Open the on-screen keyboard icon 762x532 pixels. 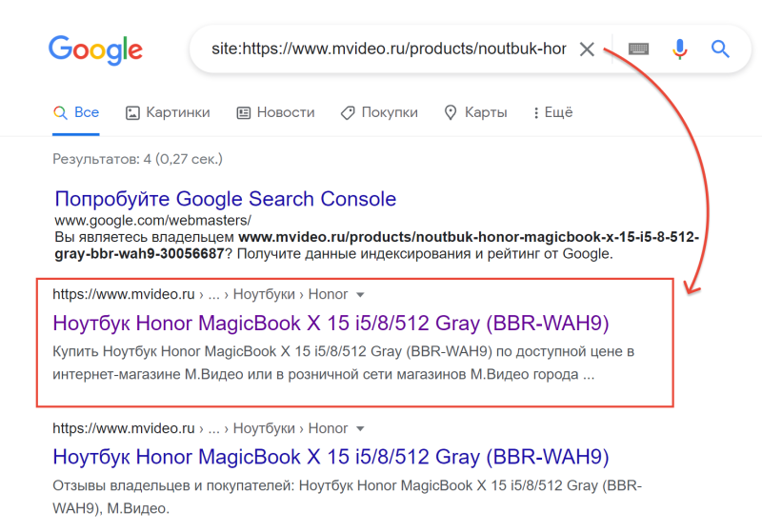pos(638,49)
